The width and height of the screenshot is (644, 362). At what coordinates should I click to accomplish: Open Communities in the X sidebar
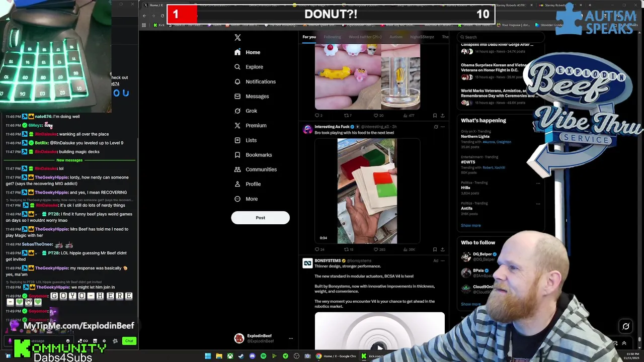(256, 169)
